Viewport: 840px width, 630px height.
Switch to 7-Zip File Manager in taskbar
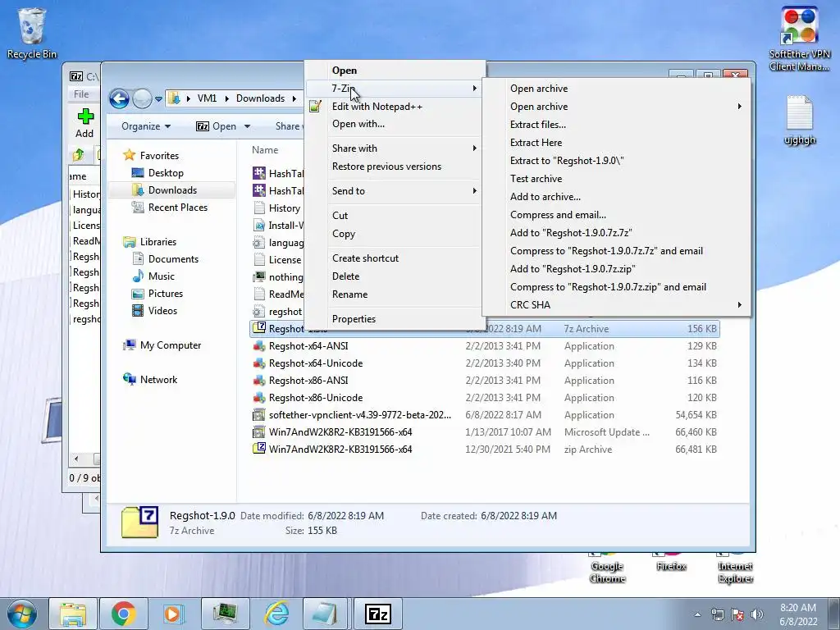(x=377, y=614)
